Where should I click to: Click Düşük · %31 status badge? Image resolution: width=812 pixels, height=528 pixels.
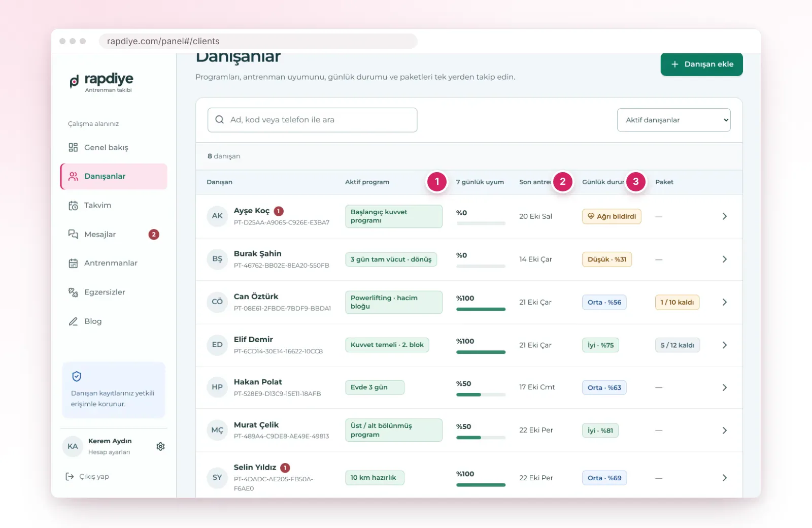606,259
